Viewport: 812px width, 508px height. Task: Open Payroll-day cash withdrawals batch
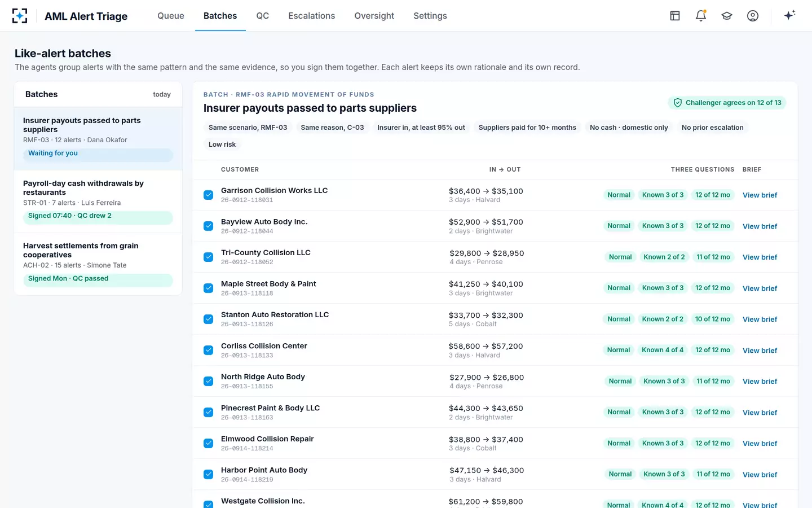pos(98,202)
